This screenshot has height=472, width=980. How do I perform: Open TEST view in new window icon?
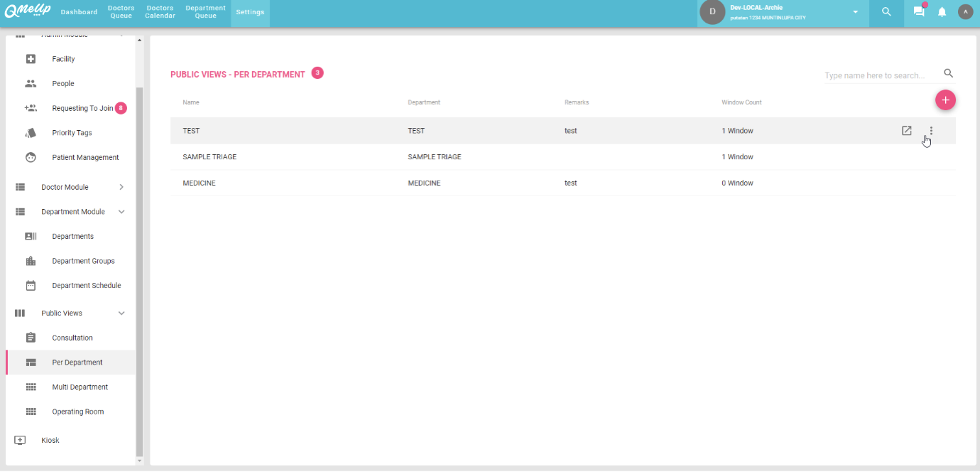pos(906,131)
